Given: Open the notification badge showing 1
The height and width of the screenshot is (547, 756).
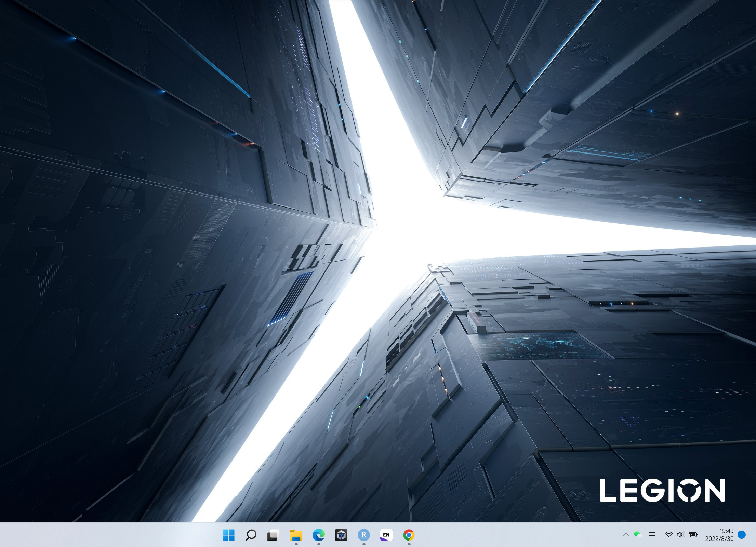Looking at the screenshot, I should tap(742, 535).
